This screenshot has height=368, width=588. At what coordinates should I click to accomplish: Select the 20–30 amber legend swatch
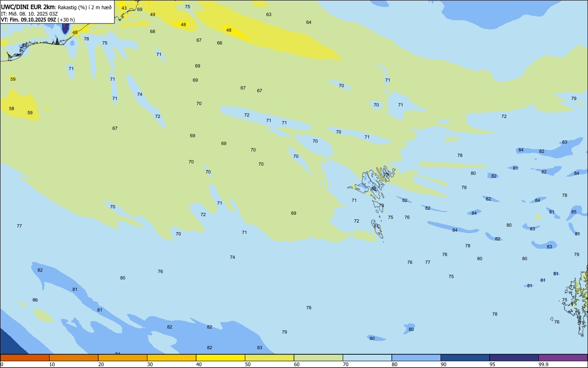pos(123,357)
